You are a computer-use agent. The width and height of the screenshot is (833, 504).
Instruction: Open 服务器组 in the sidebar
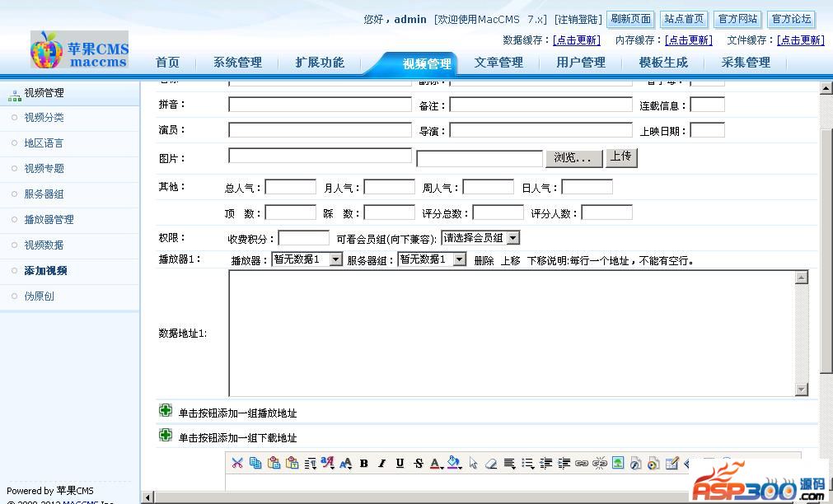[44, 194]
